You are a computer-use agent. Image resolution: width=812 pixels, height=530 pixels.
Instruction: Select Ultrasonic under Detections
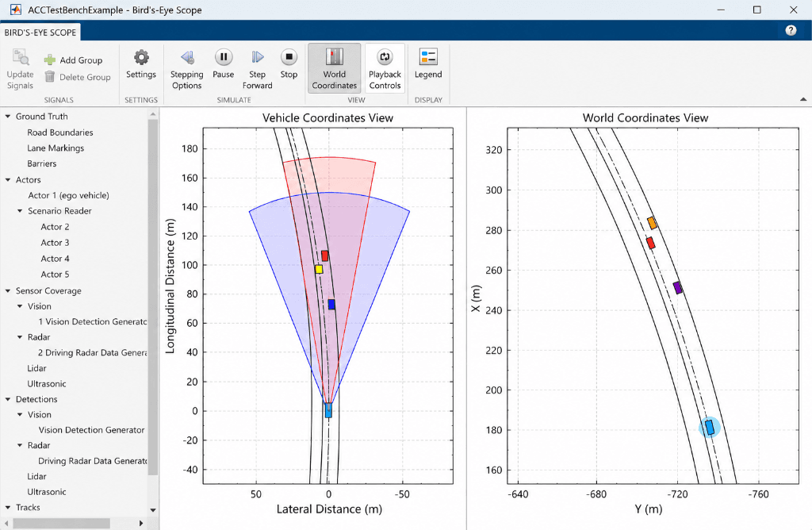coord(47,492)
